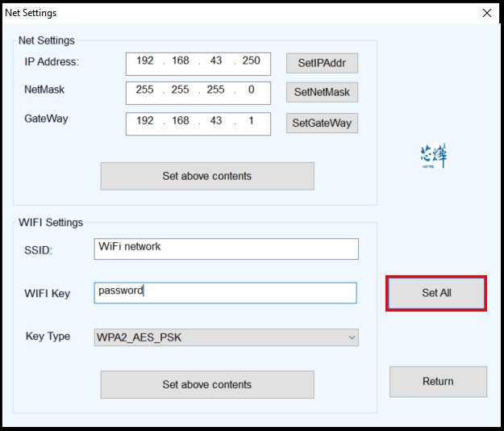Open the Key Type dropdown

coord(226,337)
